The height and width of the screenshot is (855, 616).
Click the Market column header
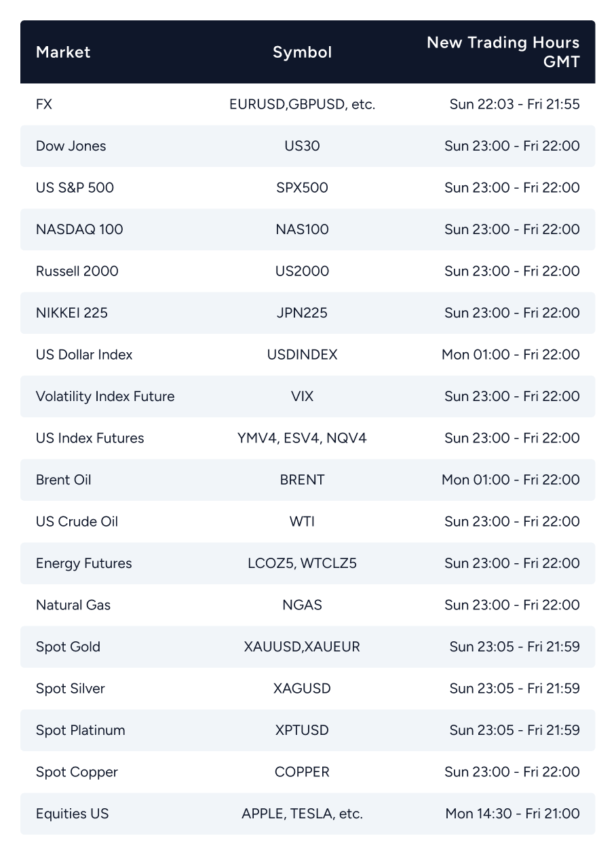click(x=63, y=52)
